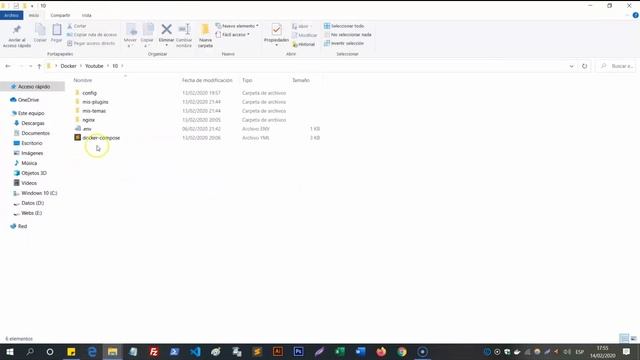This screenshot has width=640, height=360.
Task: Open Imágenes in navigation pane
Action: click(32, 153)
